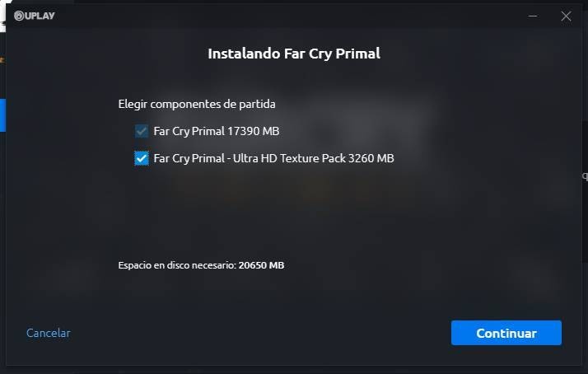The height and width of the screenshot is (374, 588).
Task: Click 'Elegir componentes de partida' text
Action: tap(197, 105)
